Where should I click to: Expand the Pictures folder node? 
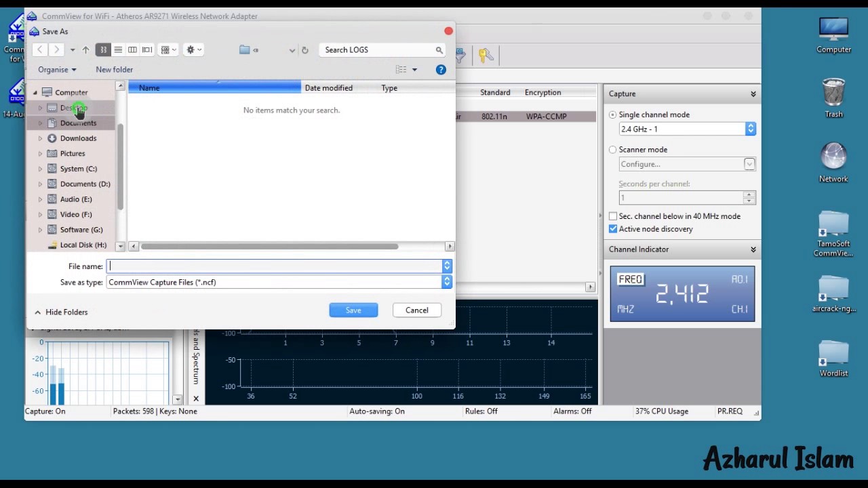tap(40, 154)
